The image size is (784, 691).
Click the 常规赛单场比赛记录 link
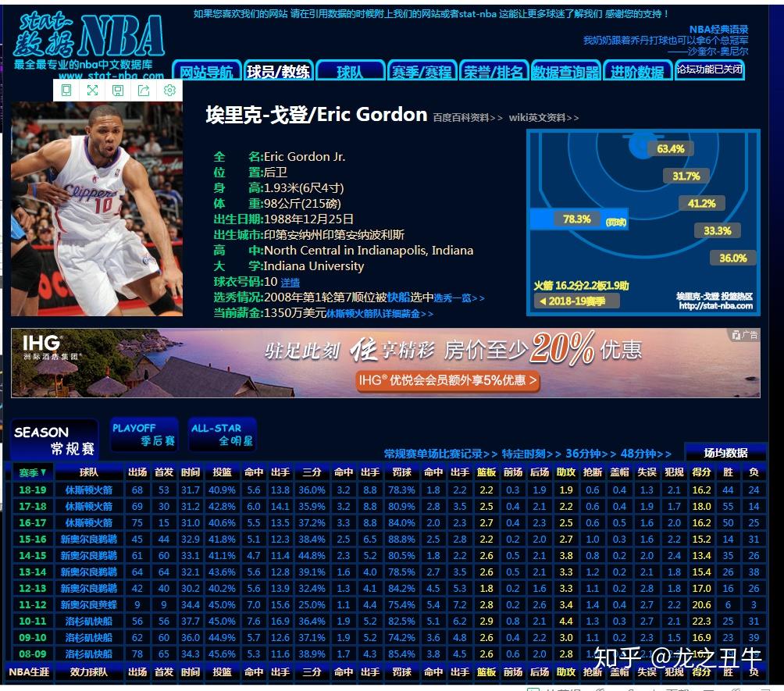(x=440, y=454)
